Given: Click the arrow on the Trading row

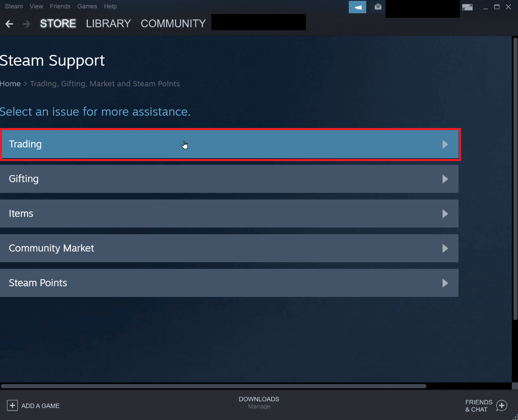Looking at the screenshot, I should click(x=445, y=144).
